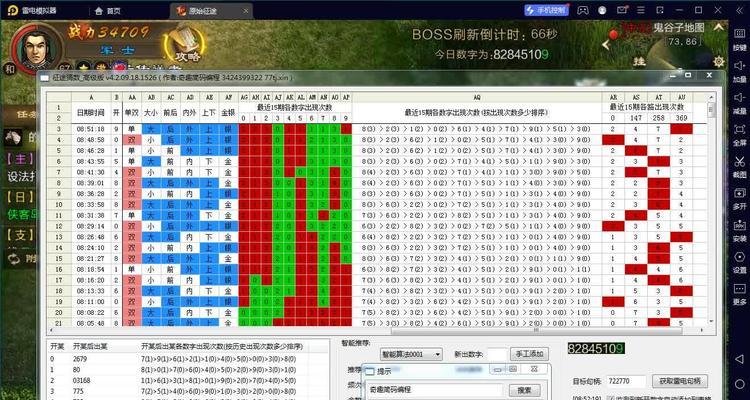Image resolution: width=750 pixels, height=400 pixels.
Task: Click the 安装 install APK icon
Action: click(x=739, y=231)
